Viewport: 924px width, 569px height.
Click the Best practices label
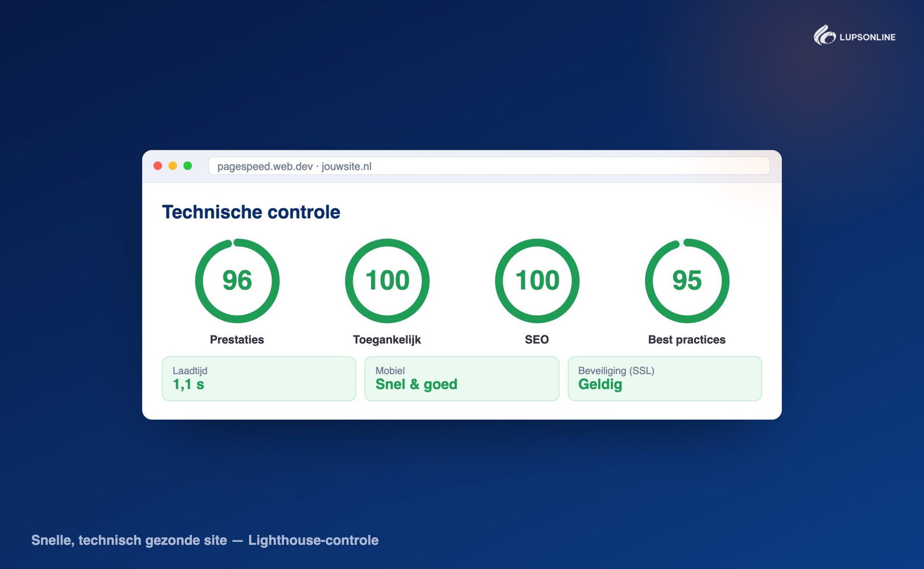687,340
